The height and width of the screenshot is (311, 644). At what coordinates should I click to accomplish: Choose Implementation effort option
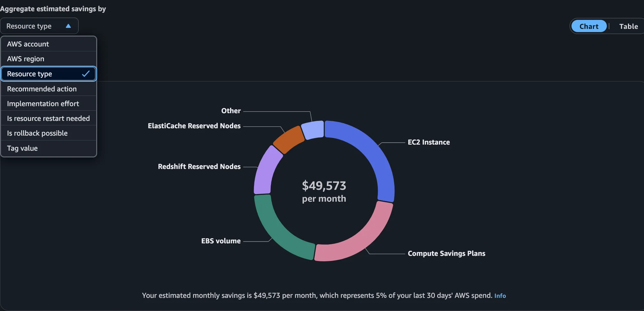point(49,104)
